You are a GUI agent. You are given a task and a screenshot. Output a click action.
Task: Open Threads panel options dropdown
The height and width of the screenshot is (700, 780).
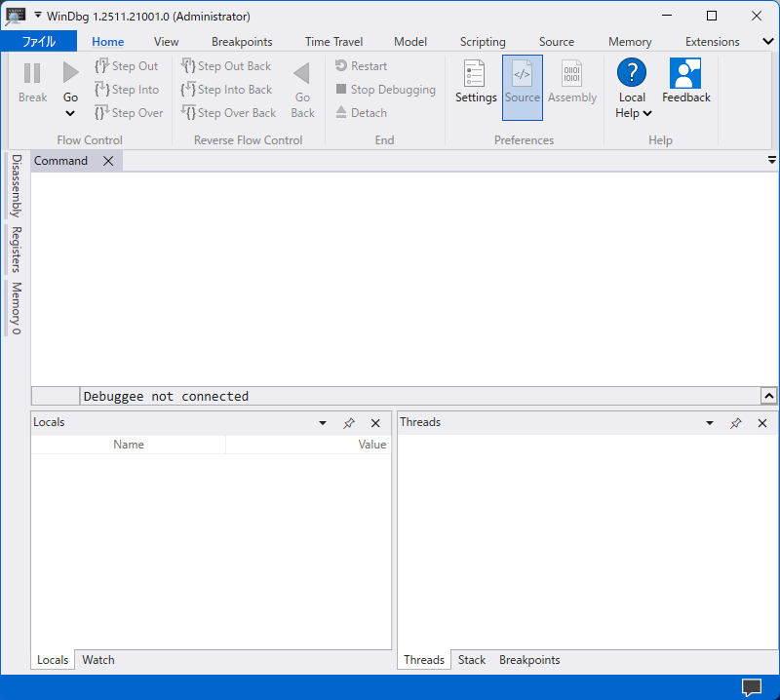click(710, 423)
